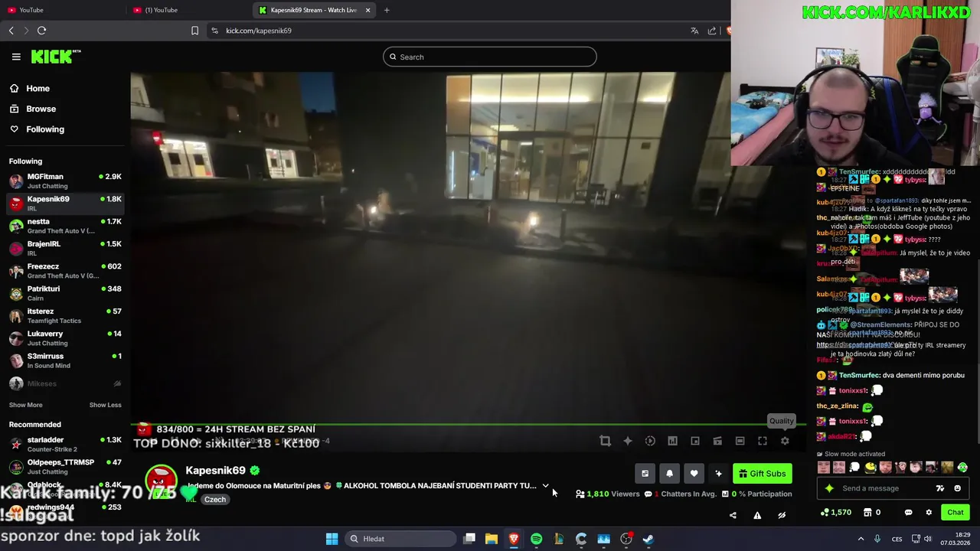Collapse list with Show Less
This screenshot has height=551, width=980.
point(105,405)
